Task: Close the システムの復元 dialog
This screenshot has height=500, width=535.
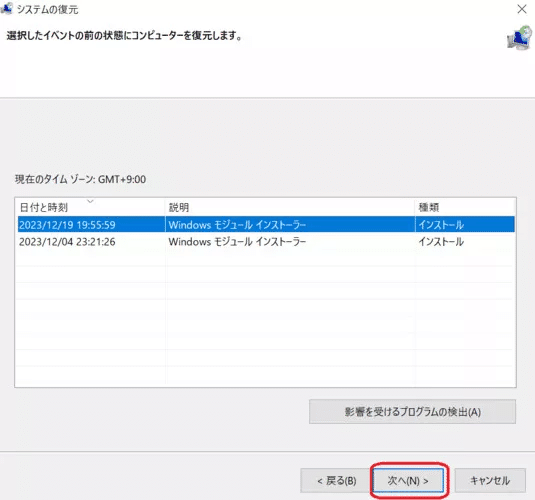Action: 522,9
